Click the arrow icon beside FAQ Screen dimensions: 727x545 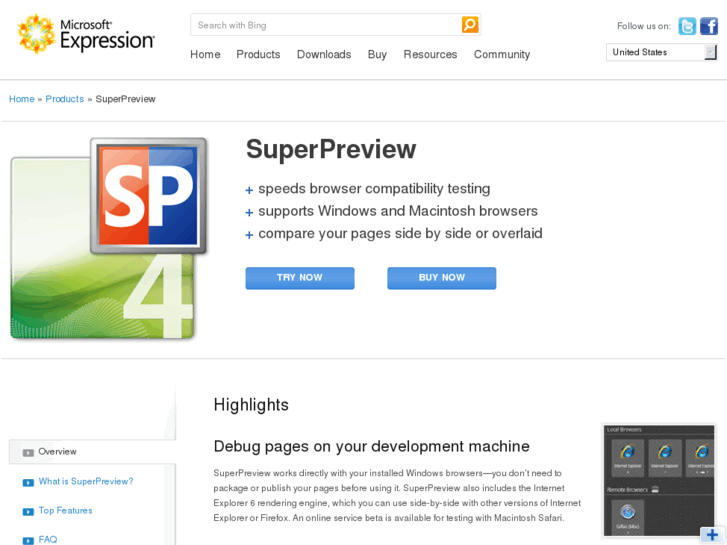(28, 541)
